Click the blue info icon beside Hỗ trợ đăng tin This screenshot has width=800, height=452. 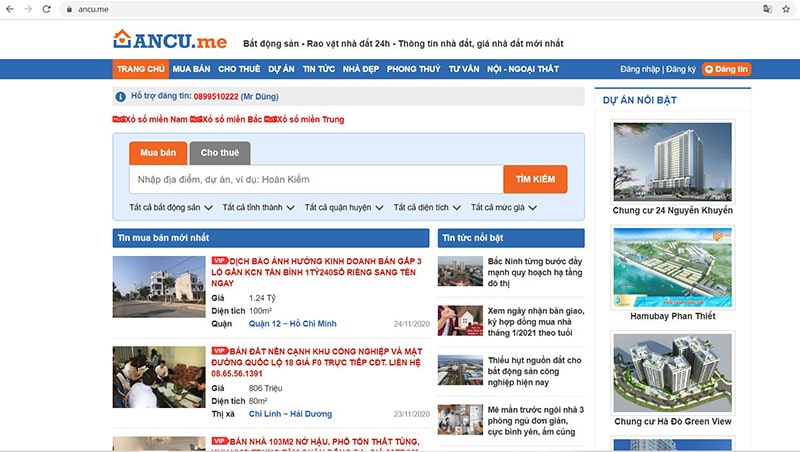pos(120,96)
